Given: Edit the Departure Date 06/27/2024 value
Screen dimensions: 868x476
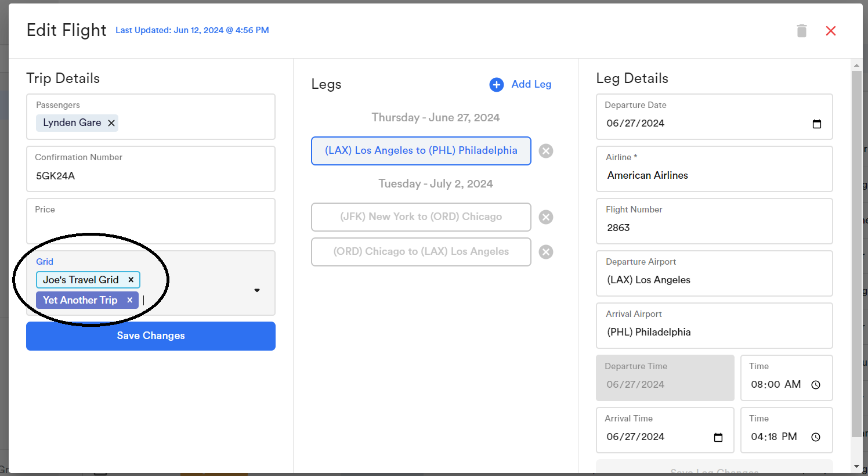Looking at the screenshot, I should pos(635,123).
